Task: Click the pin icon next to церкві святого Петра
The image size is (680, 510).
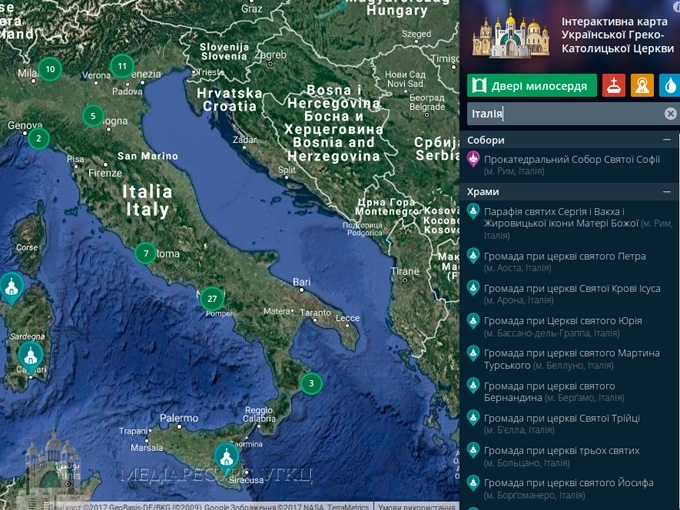Action: pyautogui.click(x=473, y=256)
